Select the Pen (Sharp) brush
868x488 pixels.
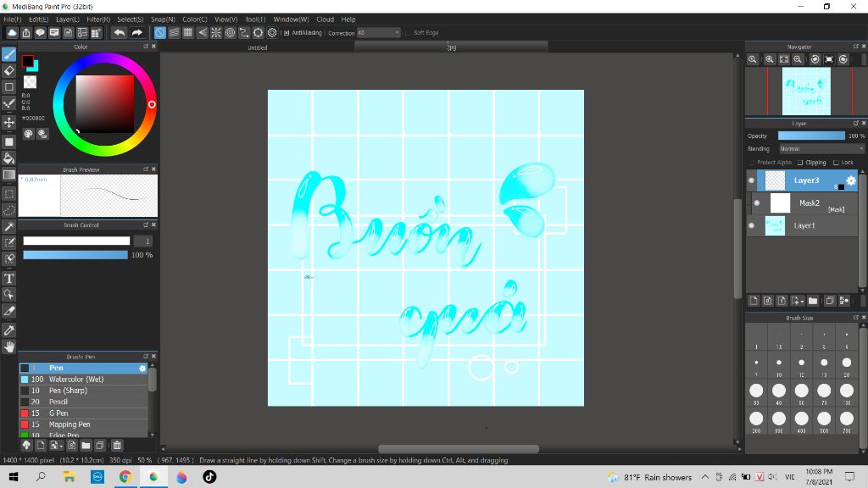84,391
